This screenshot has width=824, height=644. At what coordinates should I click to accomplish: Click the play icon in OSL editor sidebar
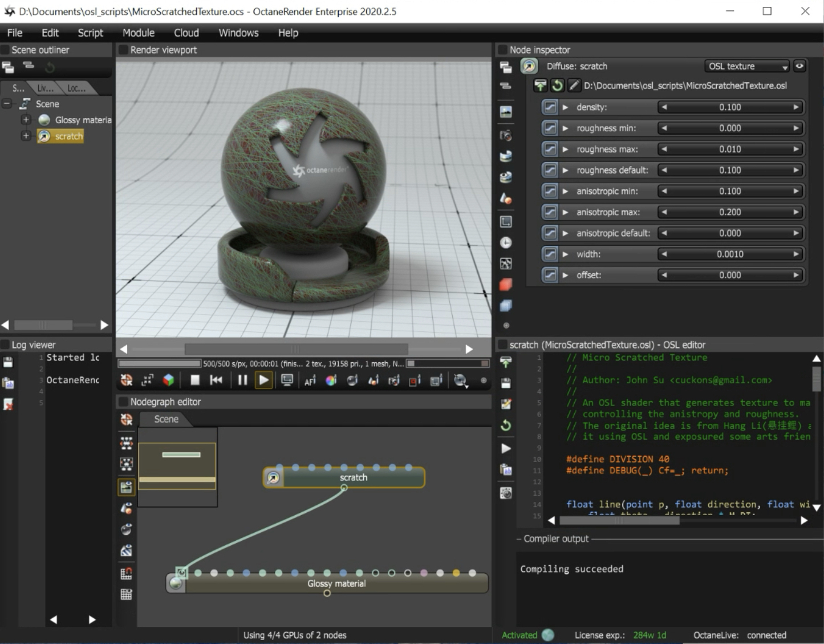pyautogui.click(x=506, y=448)
